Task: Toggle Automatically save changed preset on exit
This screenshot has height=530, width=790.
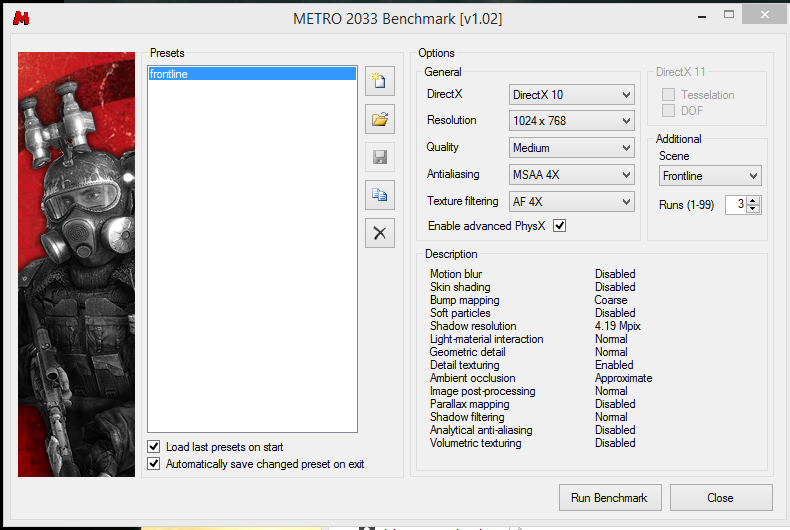Action: (154, 463)
